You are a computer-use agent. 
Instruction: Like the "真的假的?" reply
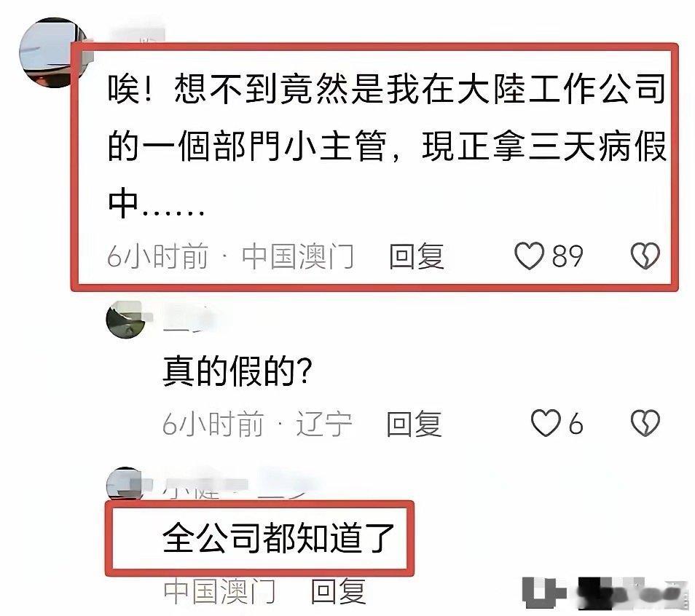546,423
